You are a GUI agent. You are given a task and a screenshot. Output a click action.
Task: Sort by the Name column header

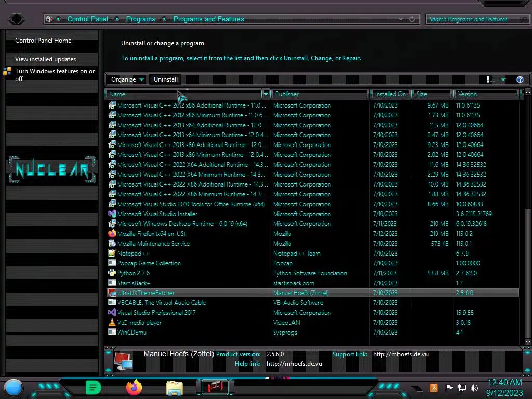183,94
